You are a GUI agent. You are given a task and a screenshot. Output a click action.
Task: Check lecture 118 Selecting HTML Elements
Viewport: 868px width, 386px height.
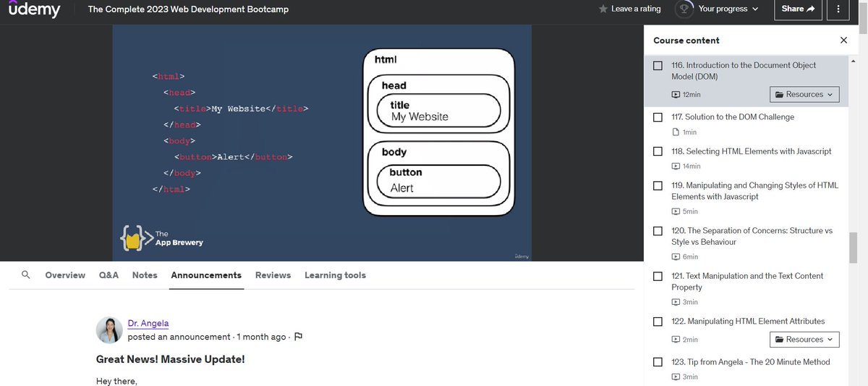658,151
